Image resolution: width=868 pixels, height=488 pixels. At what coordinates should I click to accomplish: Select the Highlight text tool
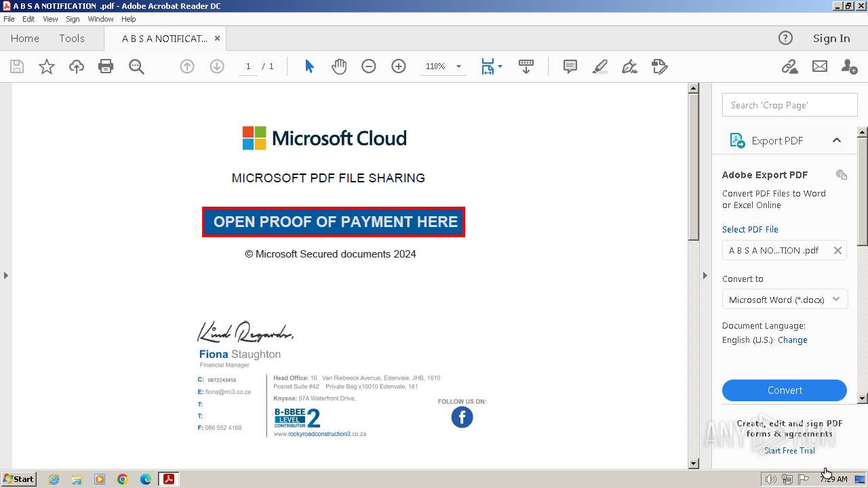(600, 66)
